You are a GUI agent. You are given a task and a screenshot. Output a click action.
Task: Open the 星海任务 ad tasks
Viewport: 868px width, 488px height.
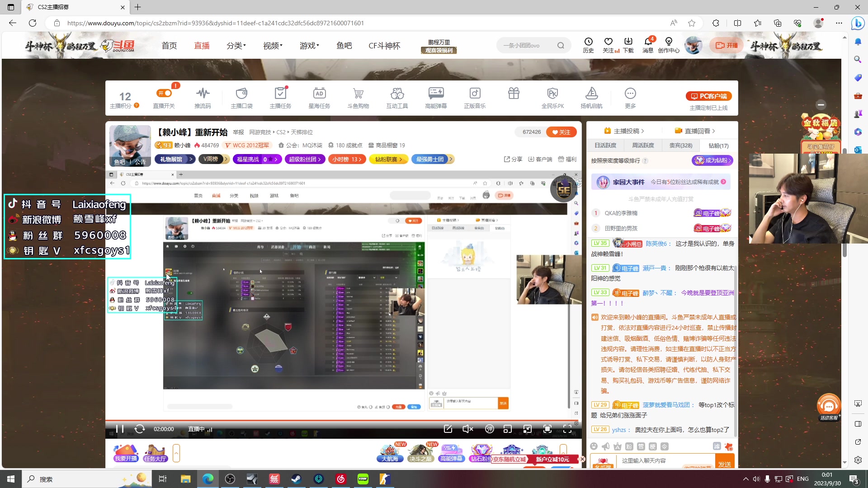pos(319,98)
